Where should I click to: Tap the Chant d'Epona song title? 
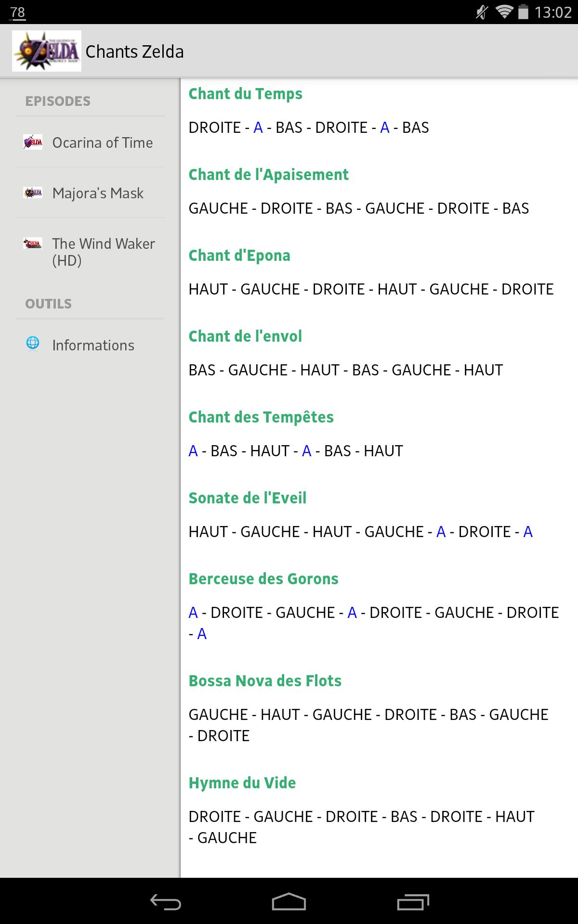tap(239, 256)
